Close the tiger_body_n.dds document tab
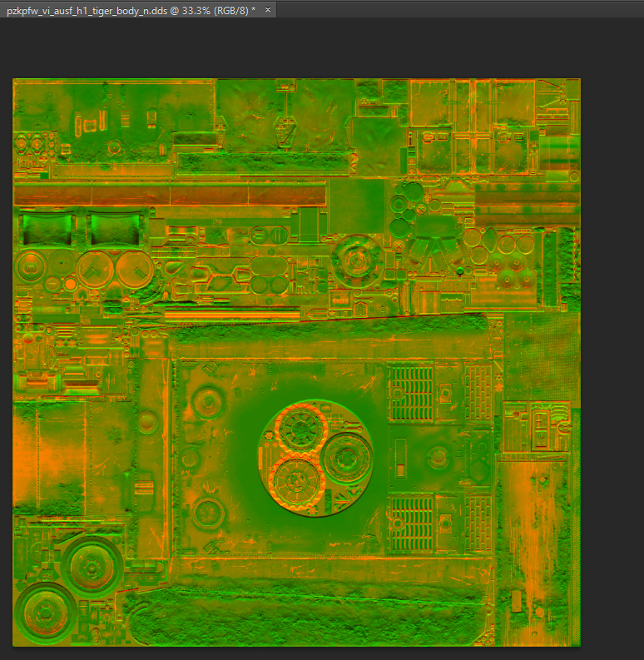 [268, 10]
